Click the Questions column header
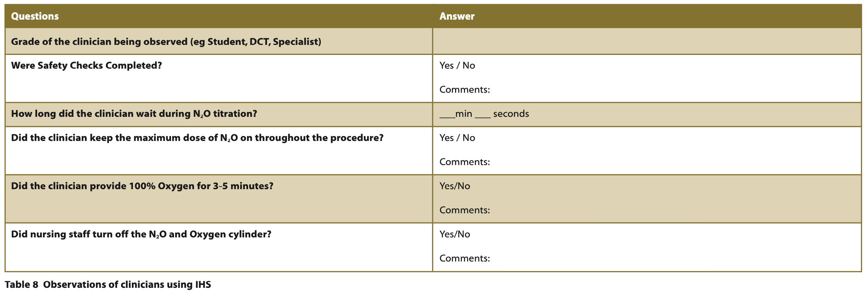The image size is (868, 296). click(35, 16)
